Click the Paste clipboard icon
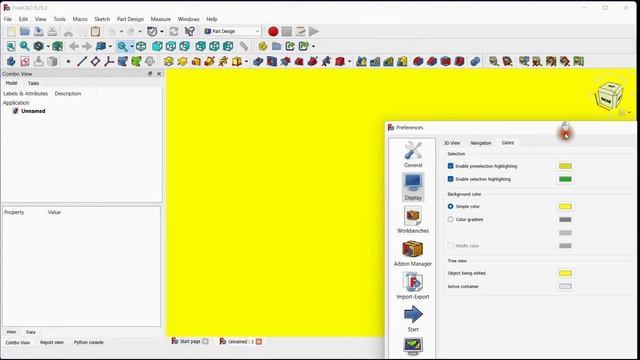The height and width of the screenshot is (360, 640). coord(96,31)
